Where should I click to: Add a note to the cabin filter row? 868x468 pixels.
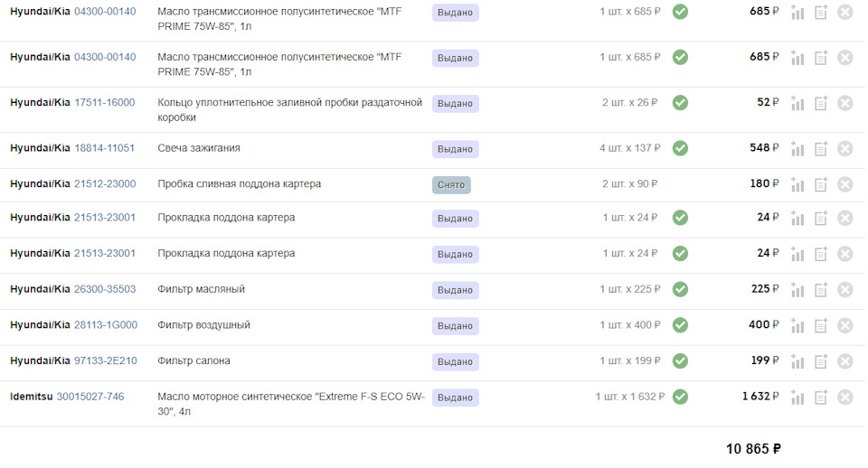coord(821,361)
